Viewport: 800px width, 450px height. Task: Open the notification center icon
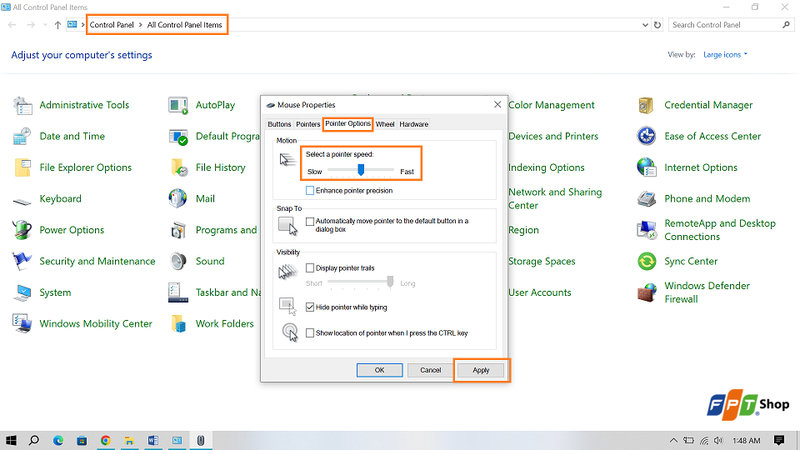779,440
